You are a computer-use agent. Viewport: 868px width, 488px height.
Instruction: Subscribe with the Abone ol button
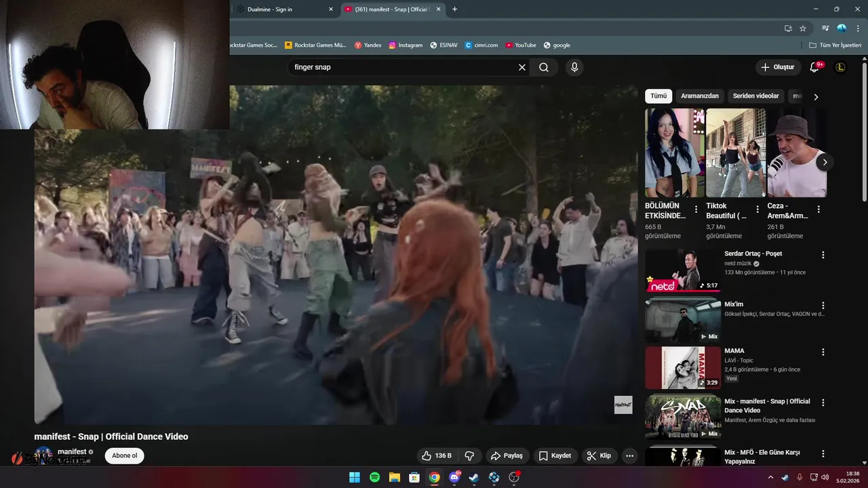[x=125, y=455]
